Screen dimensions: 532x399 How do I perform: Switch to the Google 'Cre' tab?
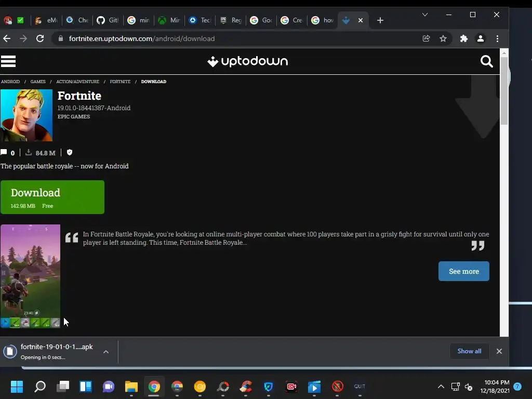tap(292, 20)
